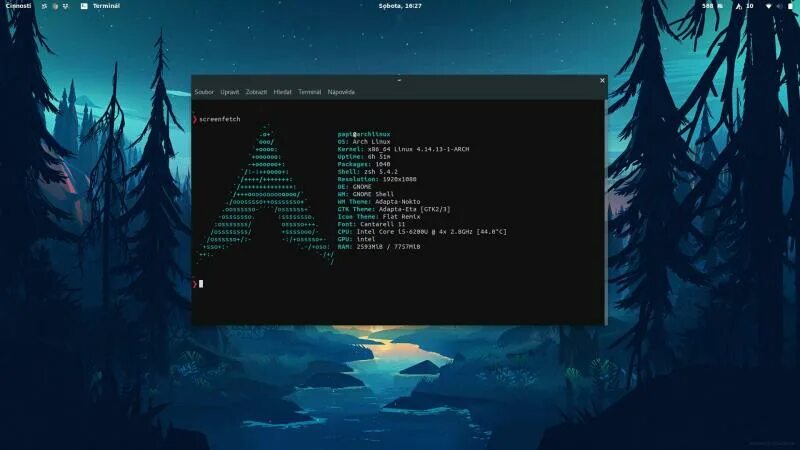Open the Soubor menu

[204, 92]
